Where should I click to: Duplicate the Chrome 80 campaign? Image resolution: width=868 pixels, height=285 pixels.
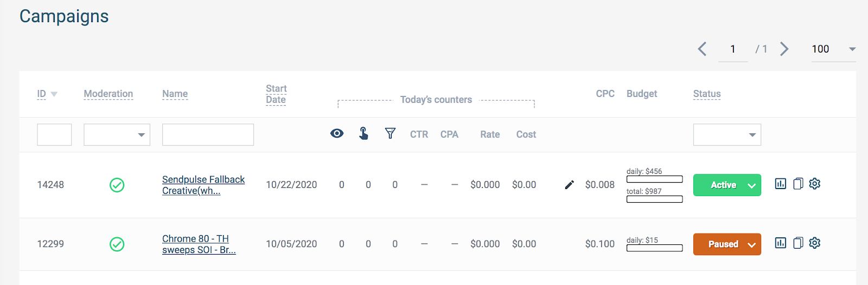pos(797,243)
